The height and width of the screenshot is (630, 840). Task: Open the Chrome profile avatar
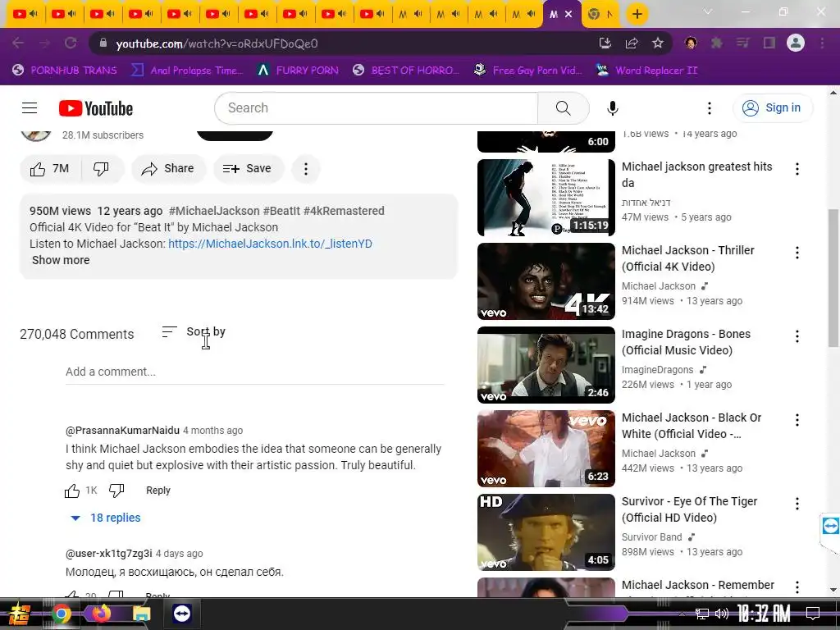pyautogui.click(x=796, y=43)
